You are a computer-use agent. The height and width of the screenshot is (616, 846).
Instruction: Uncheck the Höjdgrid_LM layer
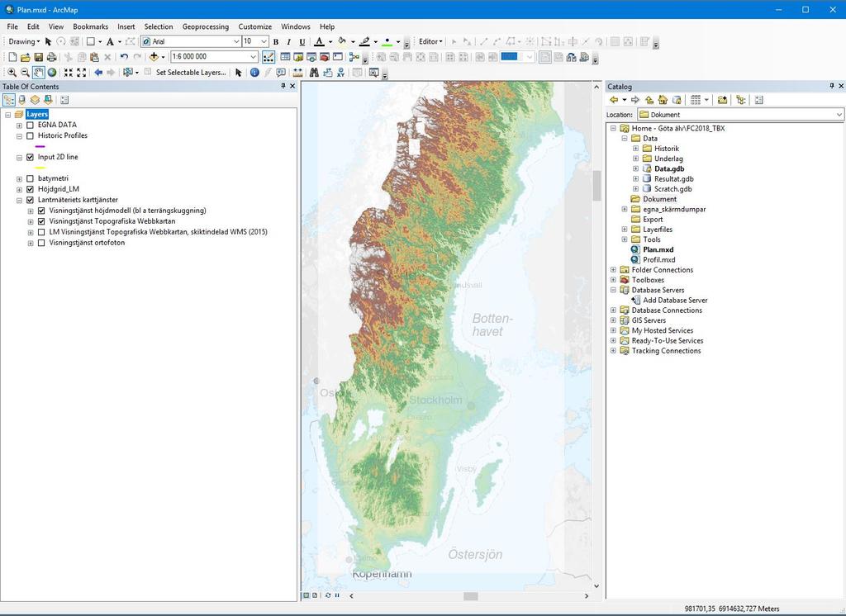pos(31,189)
